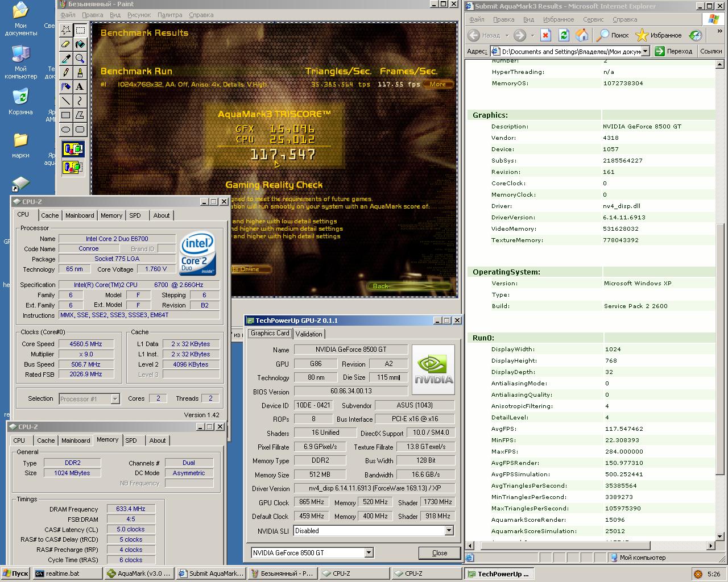Click the IE horizontal scrollbar right arrow
The width and height of the screenshot is (728, 582).
tap(711, 546)
